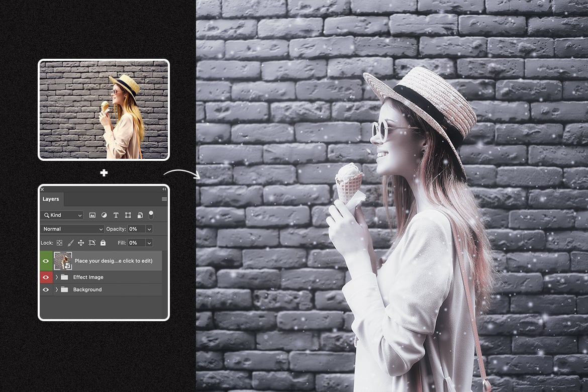Open the Fill slider dropdown arrow
This screenshot has width=588, height=392.
click(149, 243)
